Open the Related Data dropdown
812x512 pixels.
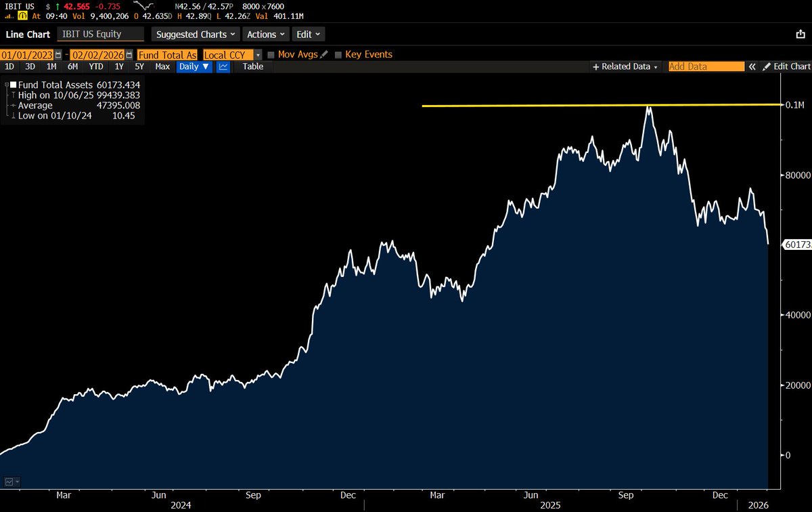click(625, 66)
